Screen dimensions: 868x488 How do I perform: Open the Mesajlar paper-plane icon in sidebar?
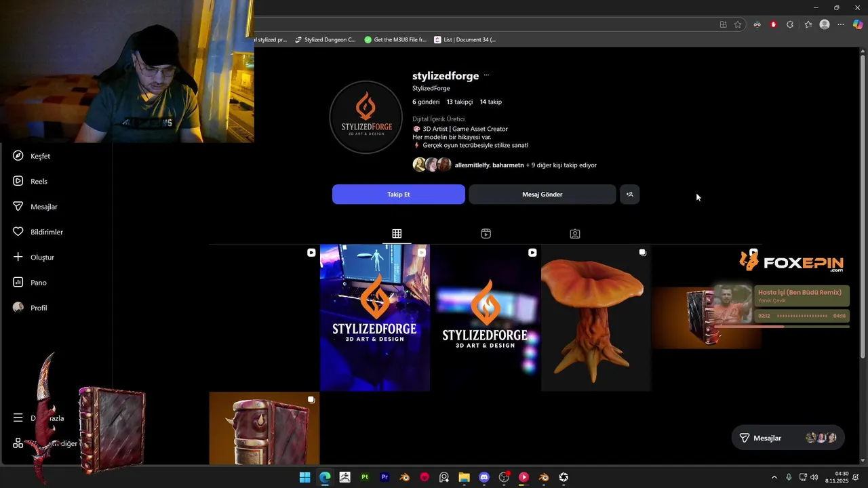tap(18, 206)
